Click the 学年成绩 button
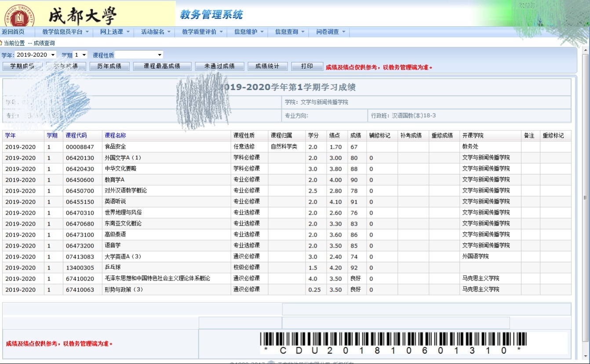Viewport: 590px width, 364px height. [x=66, y=66]
